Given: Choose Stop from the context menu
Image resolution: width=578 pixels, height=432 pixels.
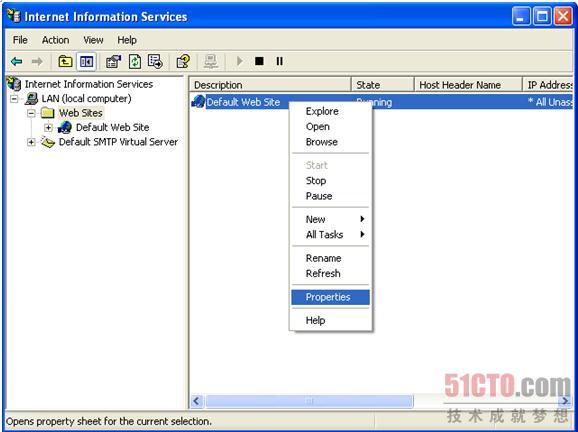Looking at the screenshot, I should (330, 181).
